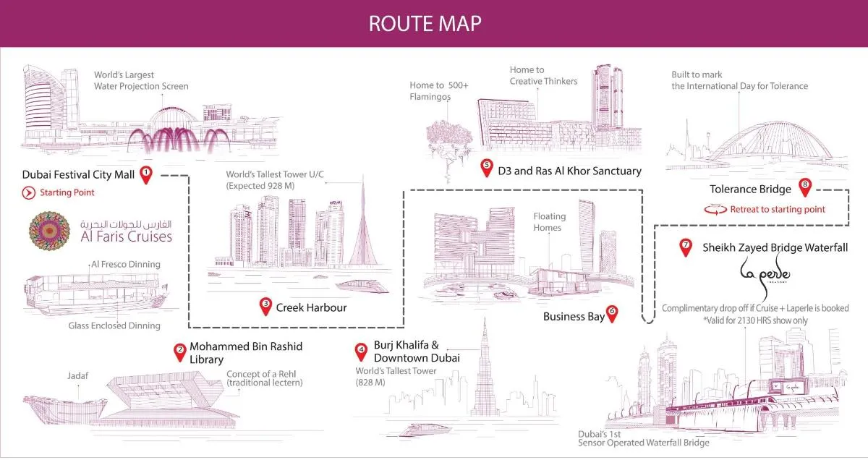This screenshot has height=460, width=868.
Task: Click map pin number 8 at Tolerance Bridge
Action: [806, 187]
